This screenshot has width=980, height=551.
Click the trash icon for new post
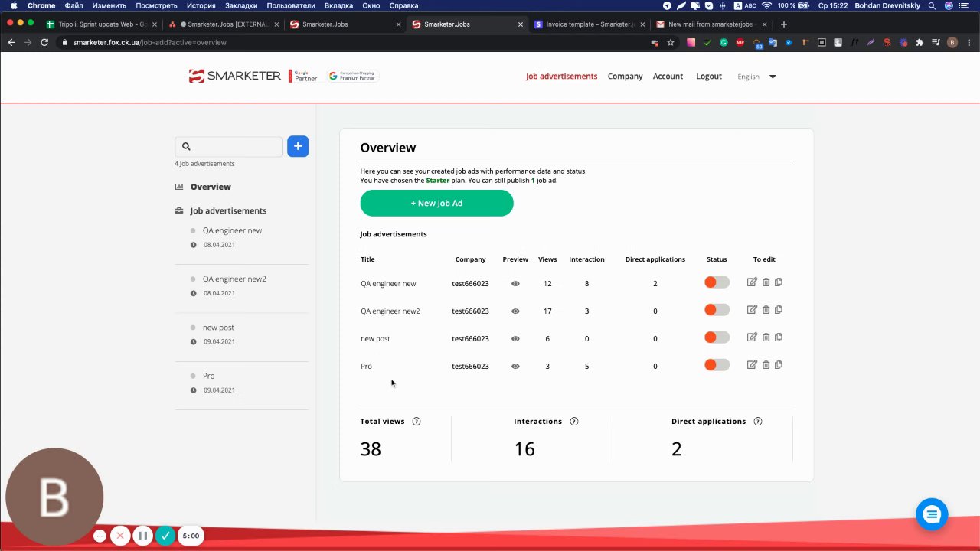point(766,337)
